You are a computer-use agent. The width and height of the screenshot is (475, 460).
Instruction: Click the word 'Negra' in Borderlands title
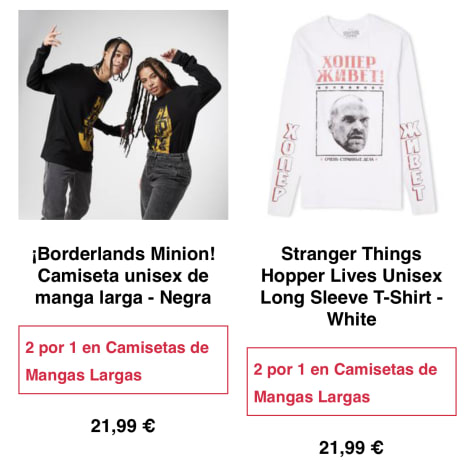tap(185, 298)
